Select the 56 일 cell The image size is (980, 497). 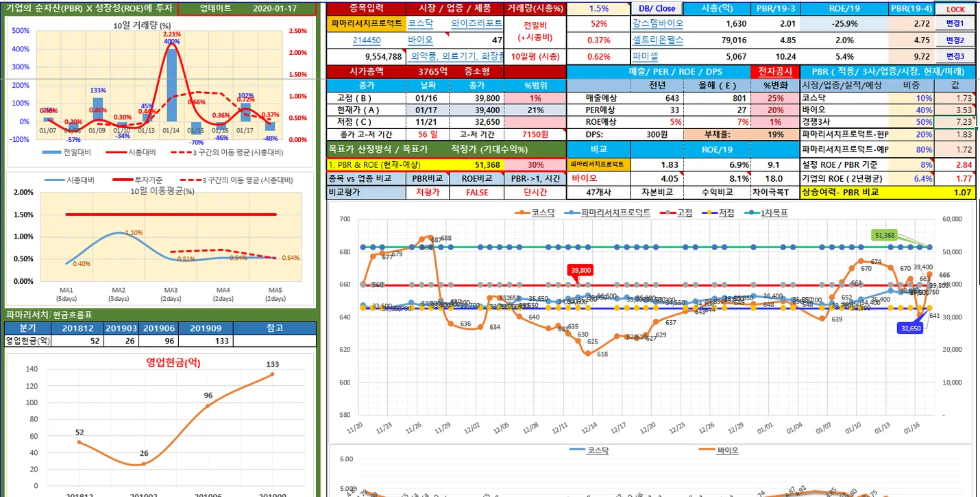tap(427, 134)
